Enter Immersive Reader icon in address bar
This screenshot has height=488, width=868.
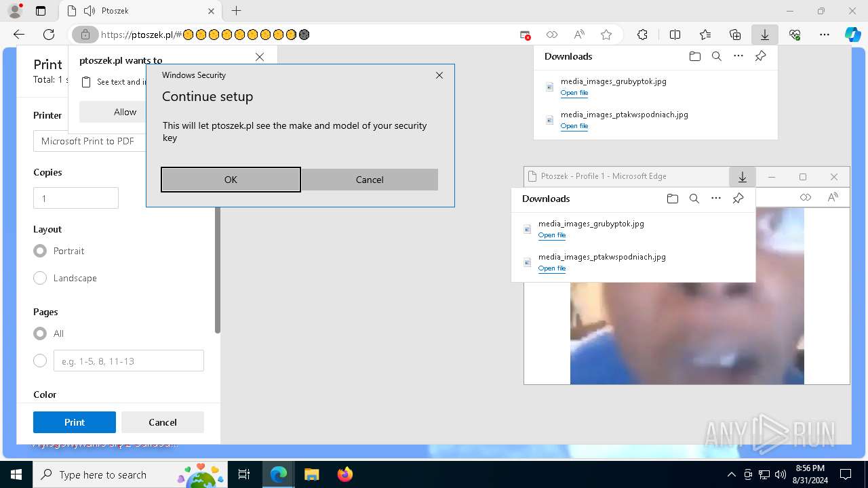tap(552, 35)
